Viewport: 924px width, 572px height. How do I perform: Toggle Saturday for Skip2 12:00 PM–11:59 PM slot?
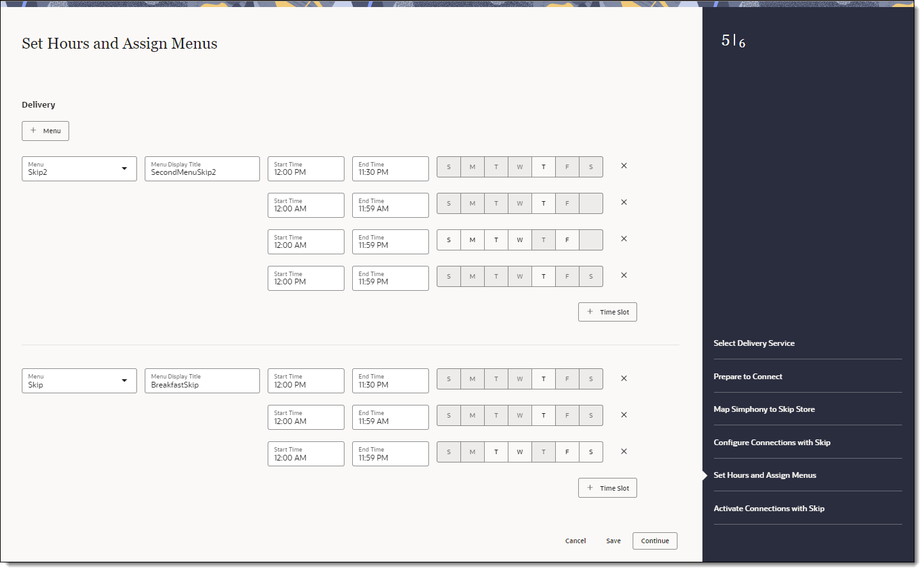pos(591,277)
